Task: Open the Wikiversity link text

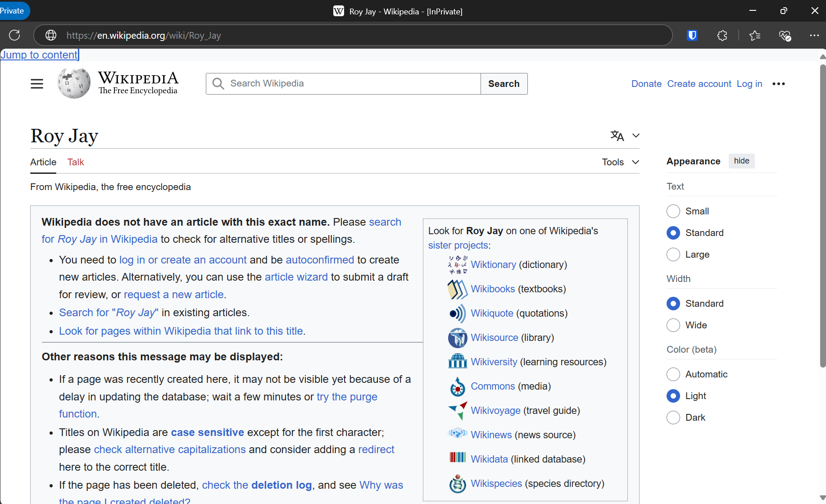Action: 494,362
